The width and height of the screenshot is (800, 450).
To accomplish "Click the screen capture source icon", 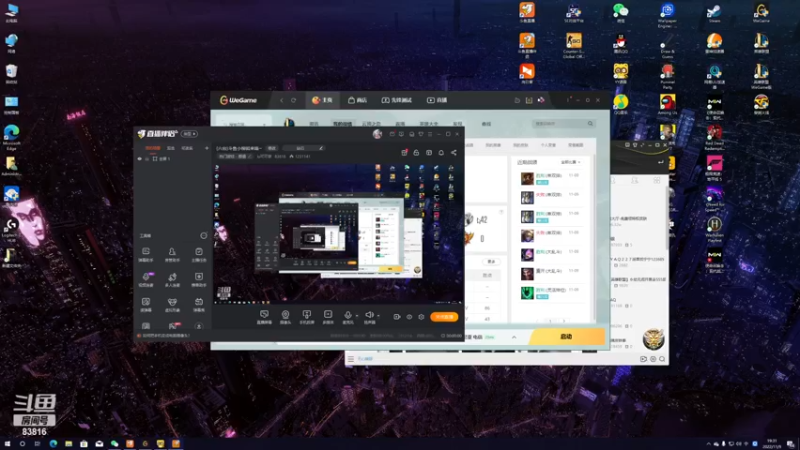I will (264, 317).
